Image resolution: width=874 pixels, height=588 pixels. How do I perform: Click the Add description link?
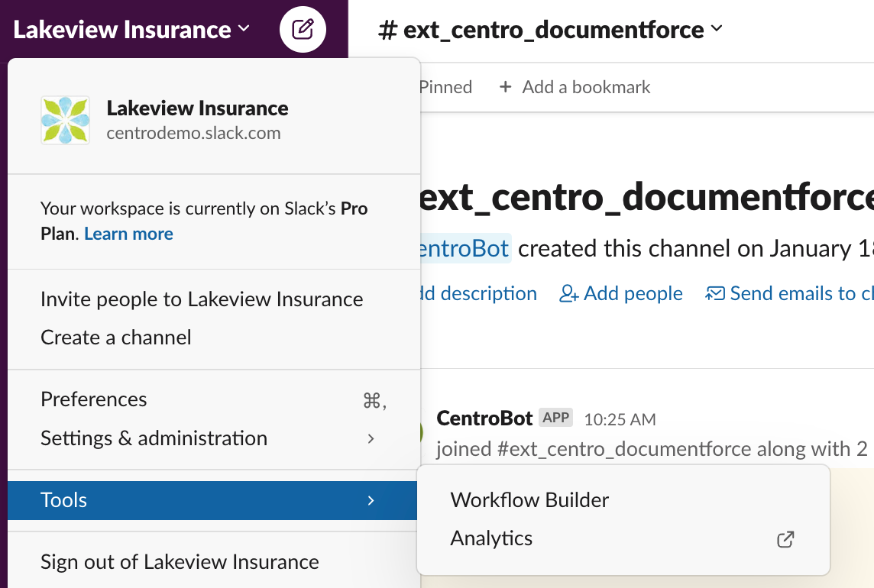pyautogui.click(x=478, y=293)
